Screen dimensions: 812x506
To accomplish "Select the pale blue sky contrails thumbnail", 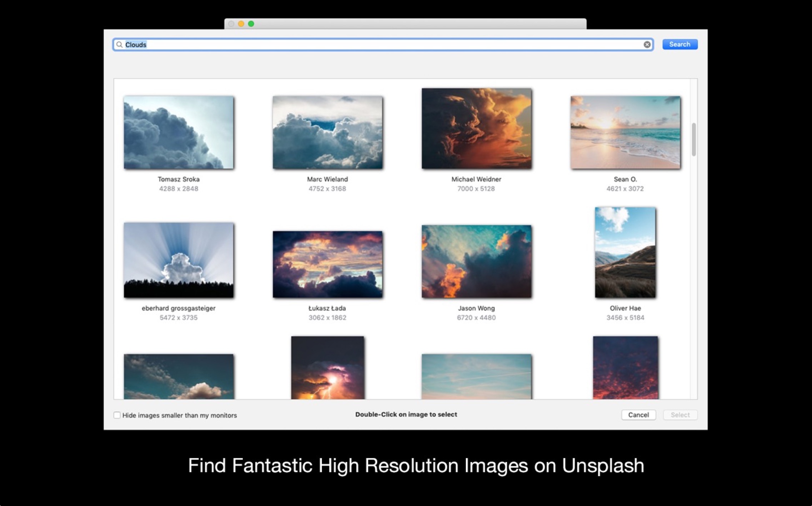I will coord(476,376).
